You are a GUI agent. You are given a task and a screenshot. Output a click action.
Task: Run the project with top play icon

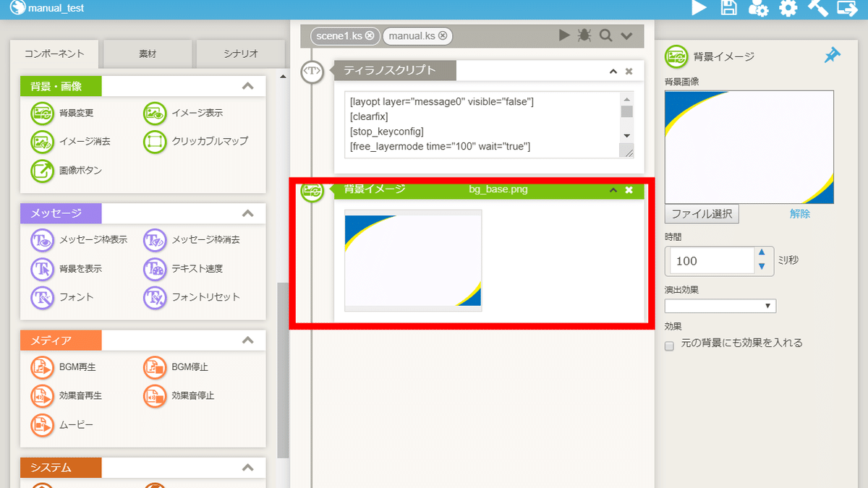(x=699, y=8)
